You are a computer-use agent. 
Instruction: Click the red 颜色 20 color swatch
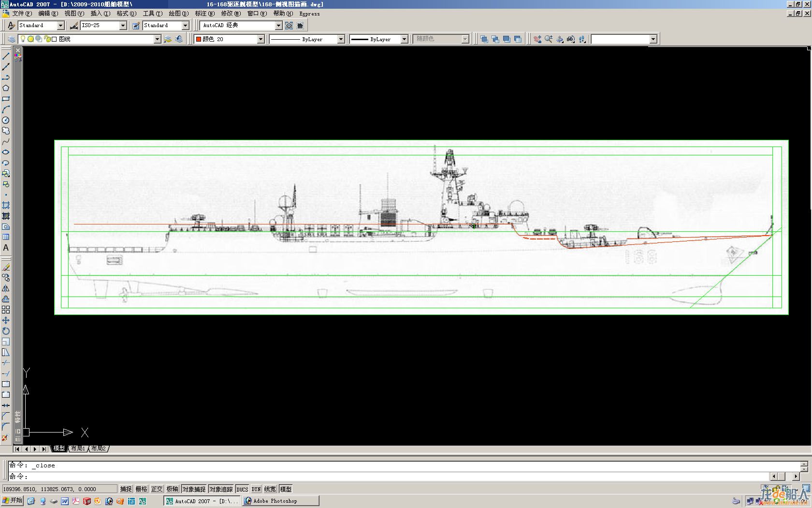click(x=198, y=39)
